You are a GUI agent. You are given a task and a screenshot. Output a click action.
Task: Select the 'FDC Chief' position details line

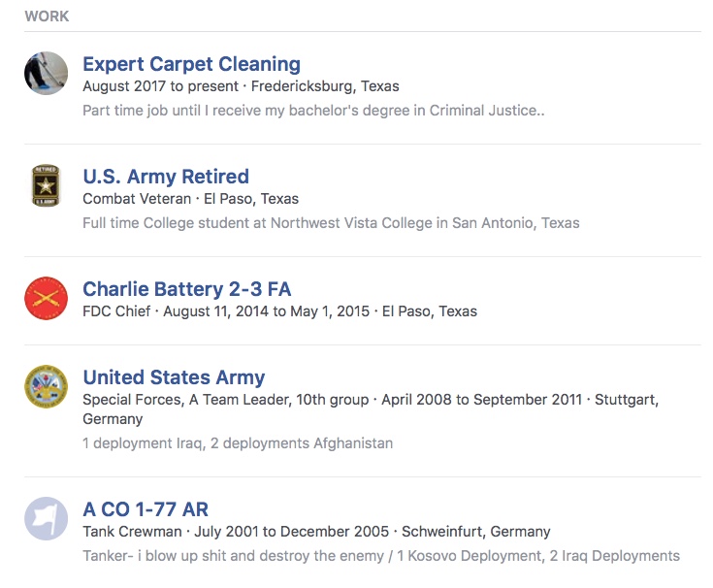tap(279, 311)
